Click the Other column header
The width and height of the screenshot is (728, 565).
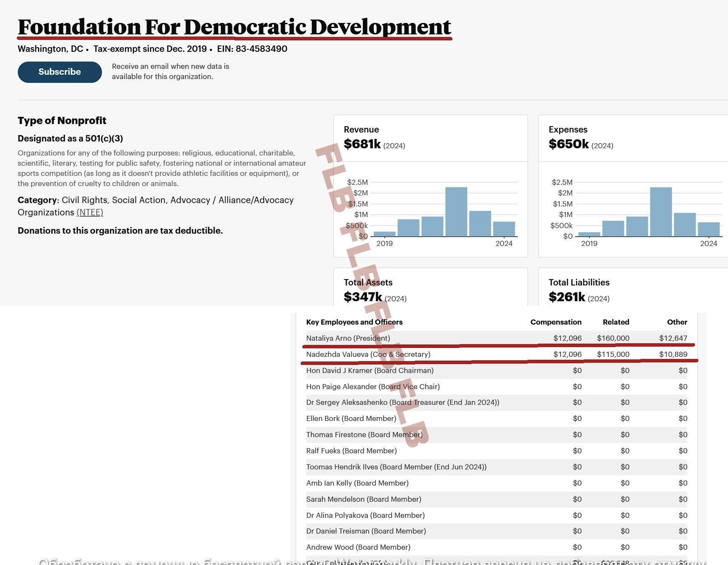pyautogui.click(x=677, y=322)
